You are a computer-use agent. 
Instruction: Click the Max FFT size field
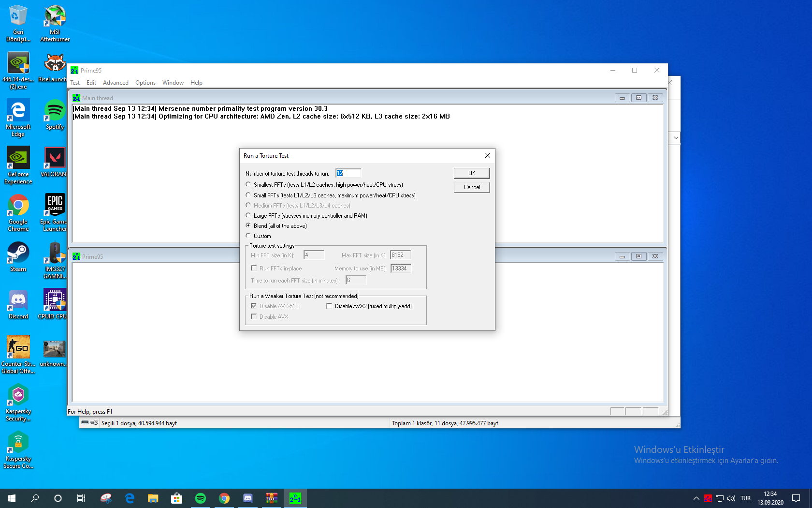tap(400, 255)
